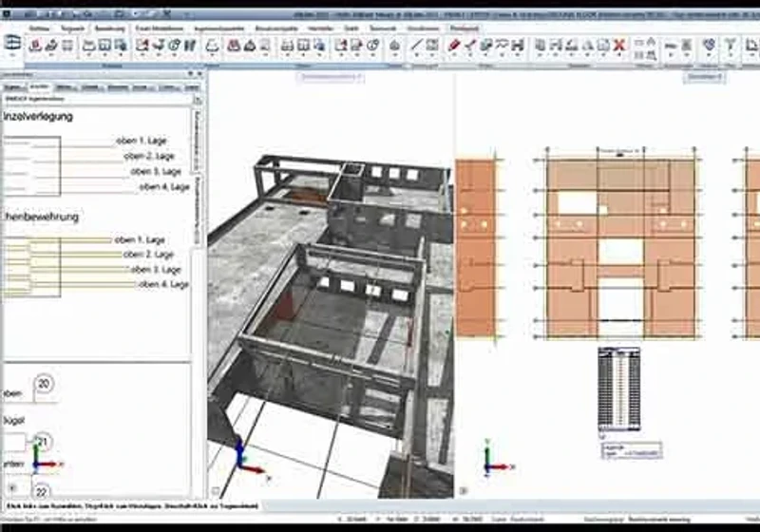Expand the arrow beneath the large role icon
This screenshot has width=760, height=532.
pyautogui.click(x=12, y=55)
